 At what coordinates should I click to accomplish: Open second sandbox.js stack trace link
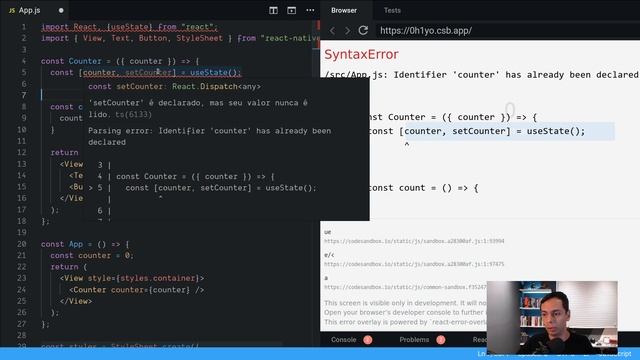pyautogui.click(x=414, y=264)
